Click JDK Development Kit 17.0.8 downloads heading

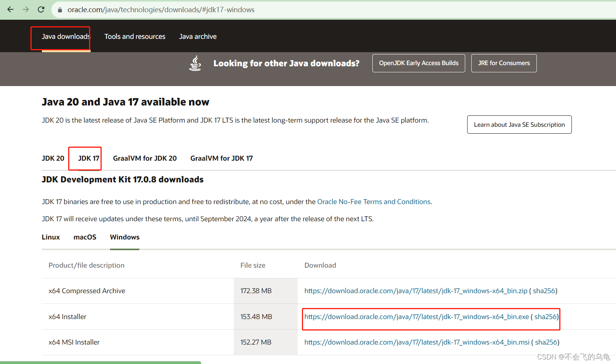[123, 179]
